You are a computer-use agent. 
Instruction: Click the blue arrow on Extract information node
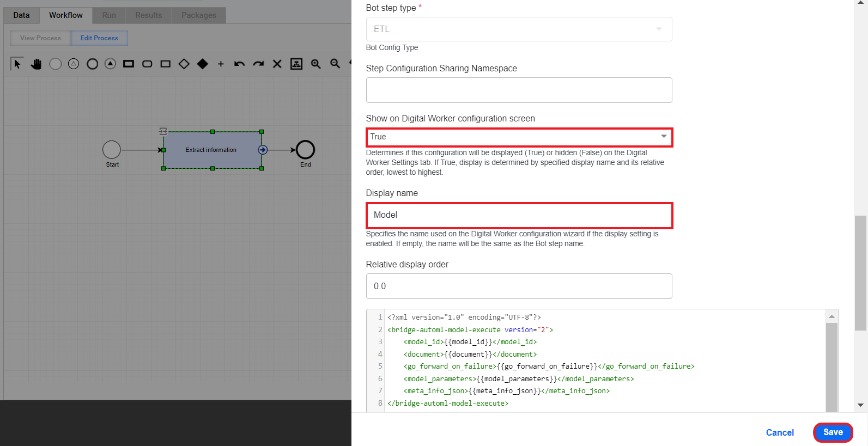click(x=263, y=150)
